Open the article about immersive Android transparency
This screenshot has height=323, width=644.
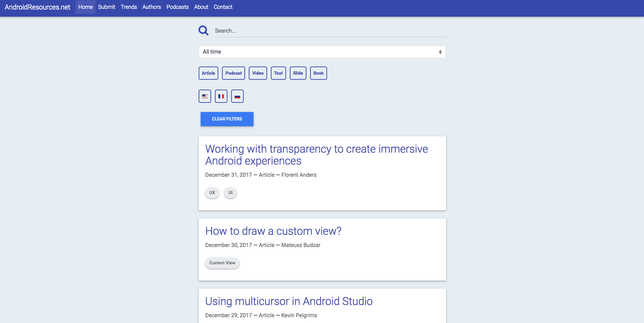coord(316,155)
